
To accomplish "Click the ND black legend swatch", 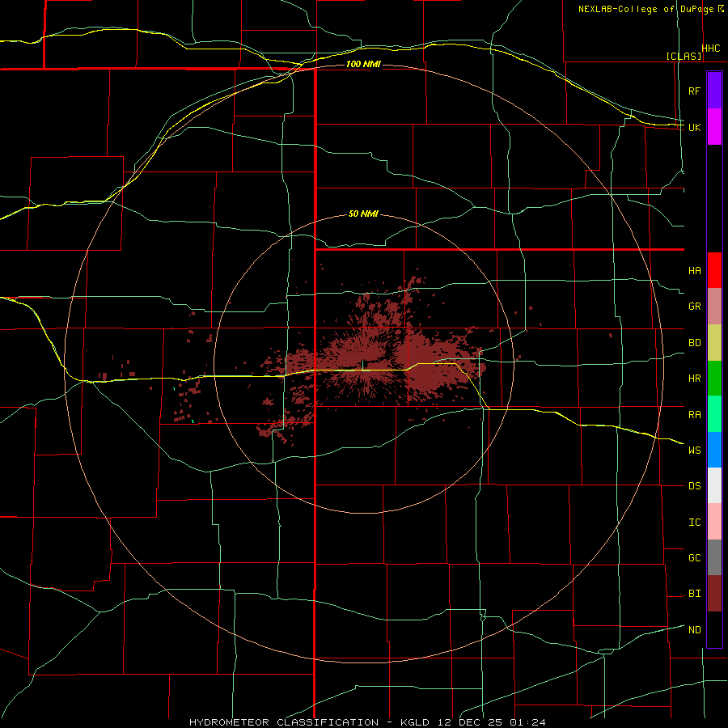I will (x=714, y=629).
